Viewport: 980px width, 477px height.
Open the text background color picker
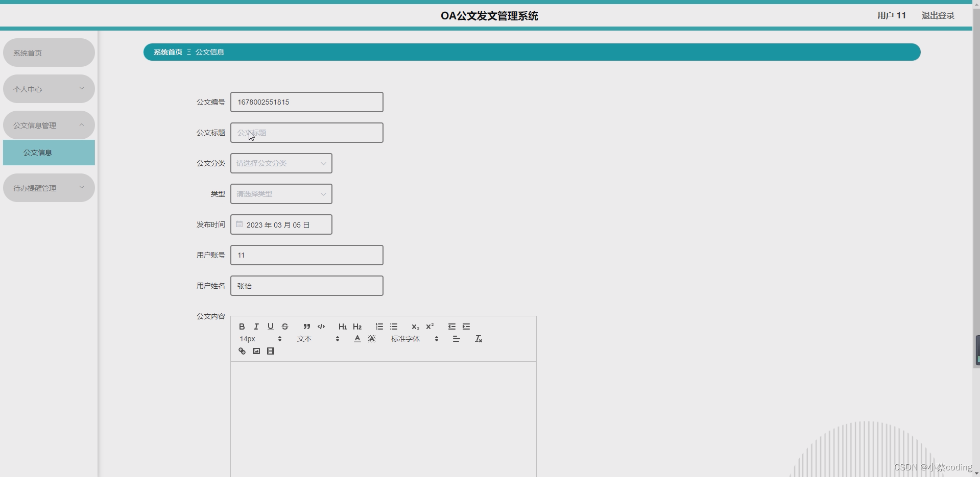[x=372, y=339]
